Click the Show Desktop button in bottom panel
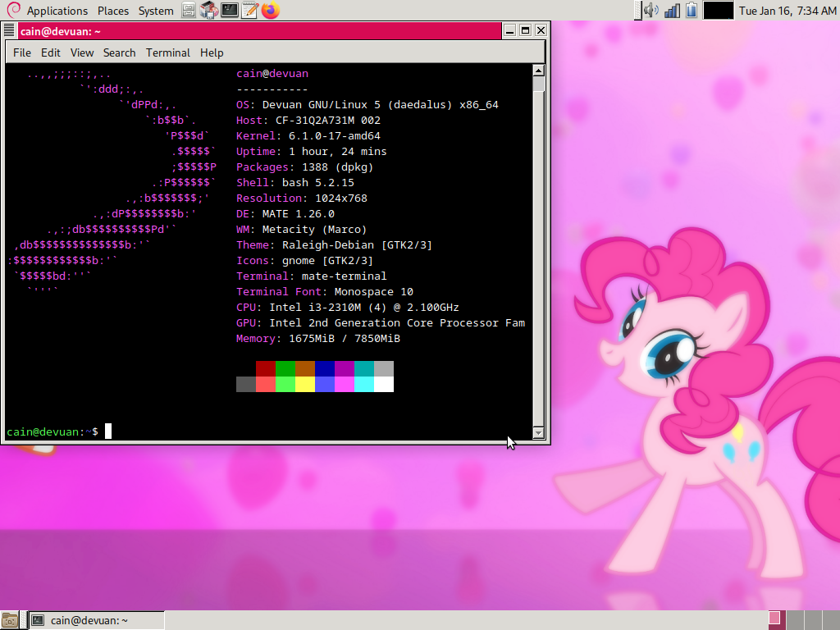 click(9, 620)
